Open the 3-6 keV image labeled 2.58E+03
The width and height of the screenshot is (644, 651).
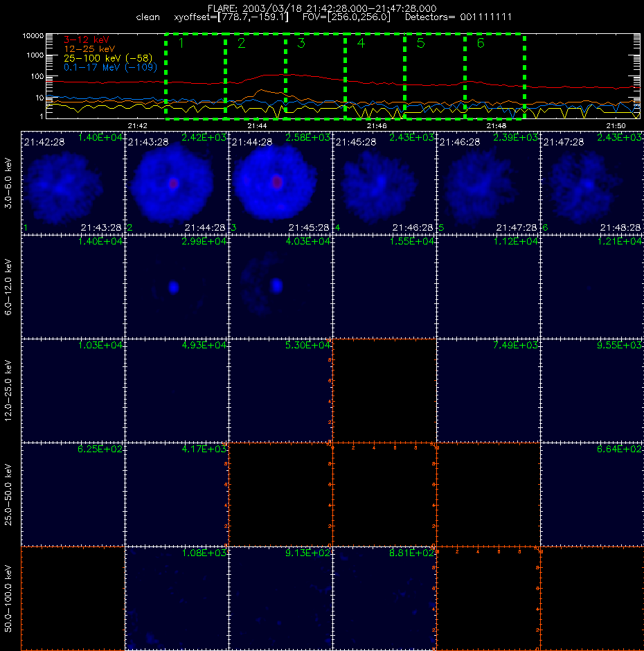click(x=280, y=183)
